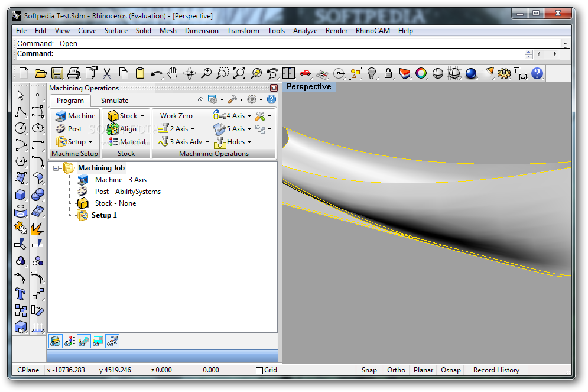
Task: Toggle the last icon in bottom browser toolbar
Action: [112, 341]
